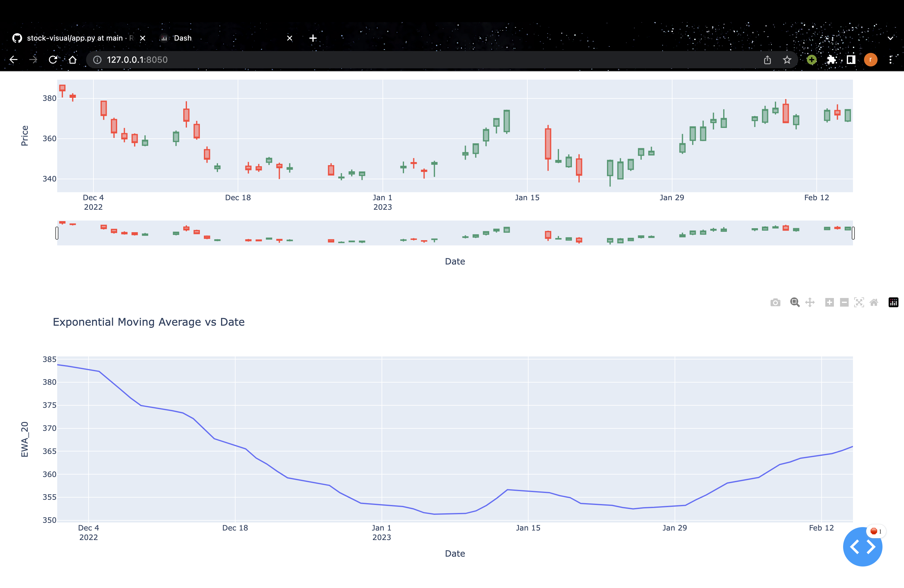Click the 'Jan 15' tick on the EMA chart

(528, 528)
